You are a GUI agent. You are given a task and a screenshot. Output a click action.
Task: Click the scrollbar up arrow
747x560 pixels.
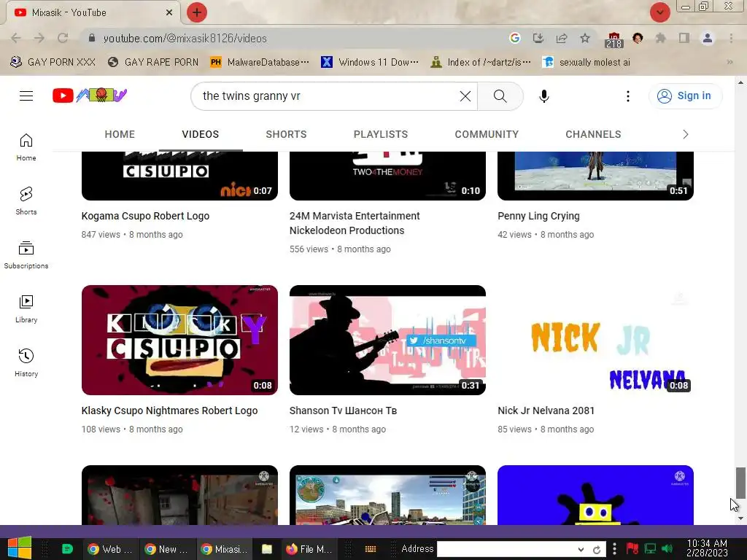click(740, 82)
